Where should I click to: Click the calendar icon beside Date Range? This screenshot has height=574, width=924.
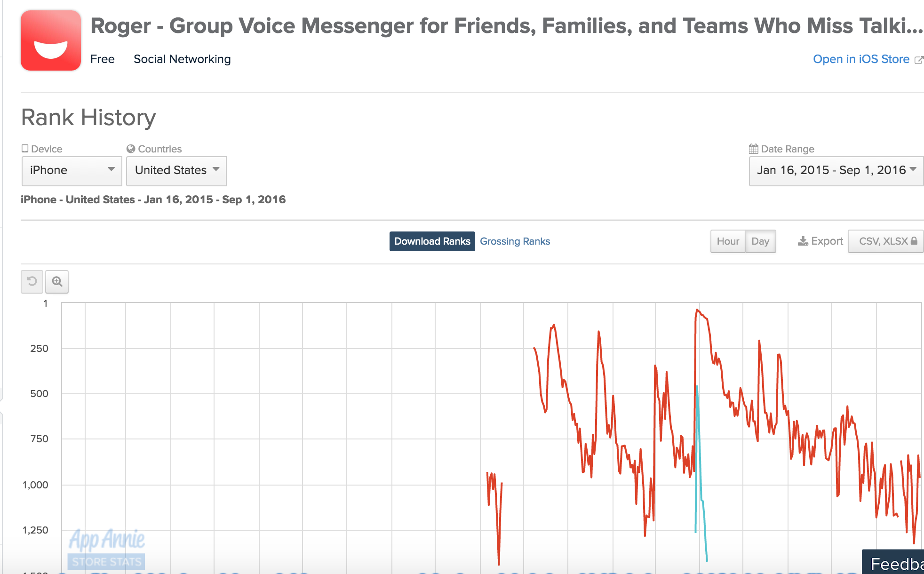pos(754,149)
